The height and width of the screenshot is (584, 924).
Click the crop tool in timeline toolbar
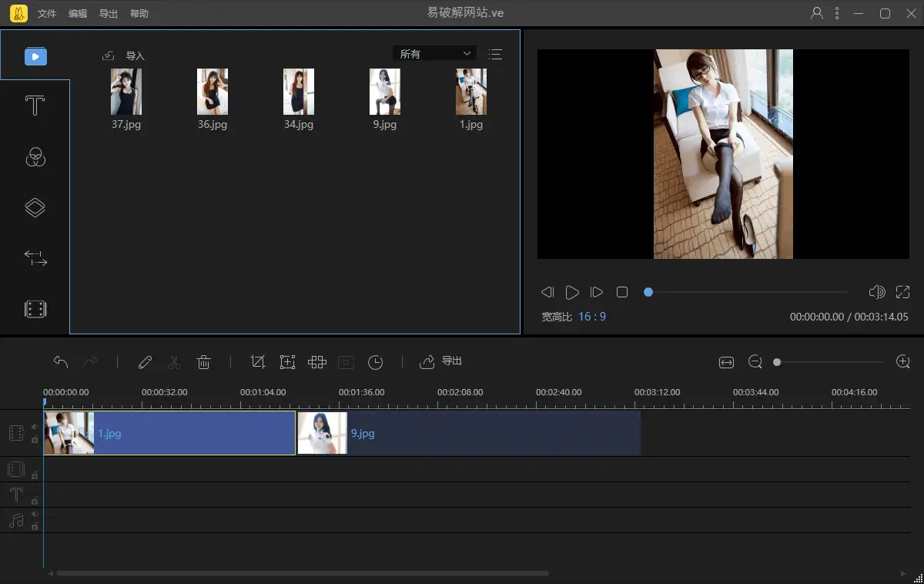[258, 362]
